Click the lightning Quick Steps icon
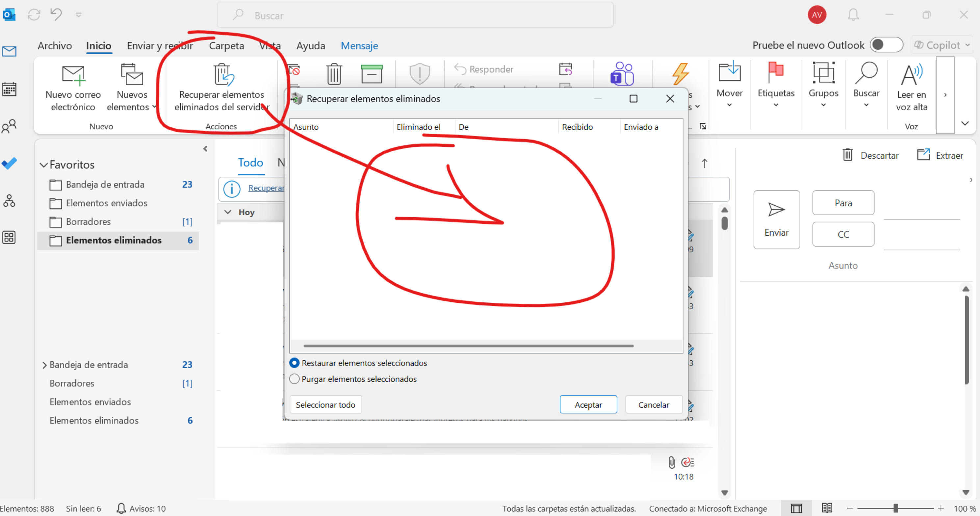 (x=680, y=73)
